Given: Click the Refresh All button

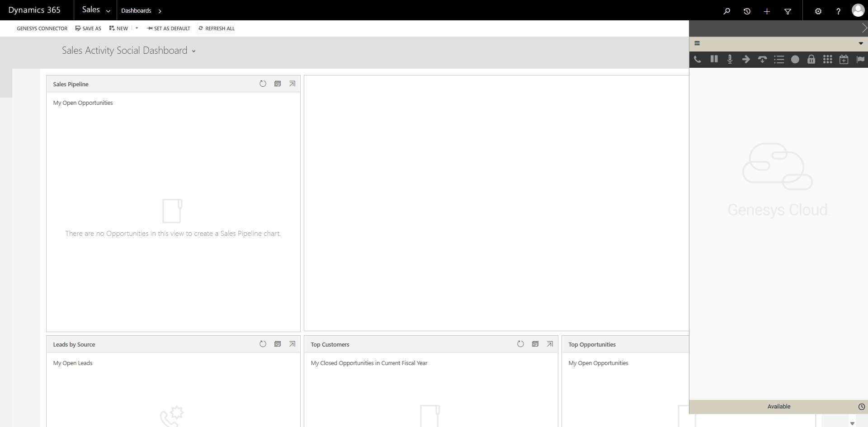Looking at the screenshot, I should [x=217, y=28].
